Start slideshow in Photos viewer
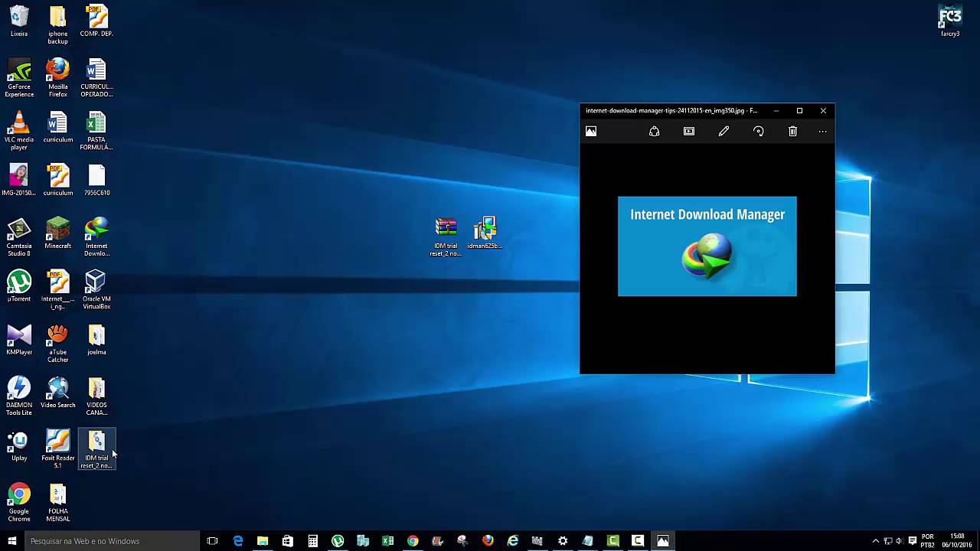This screenshot has width=980, height=551. 689,132
